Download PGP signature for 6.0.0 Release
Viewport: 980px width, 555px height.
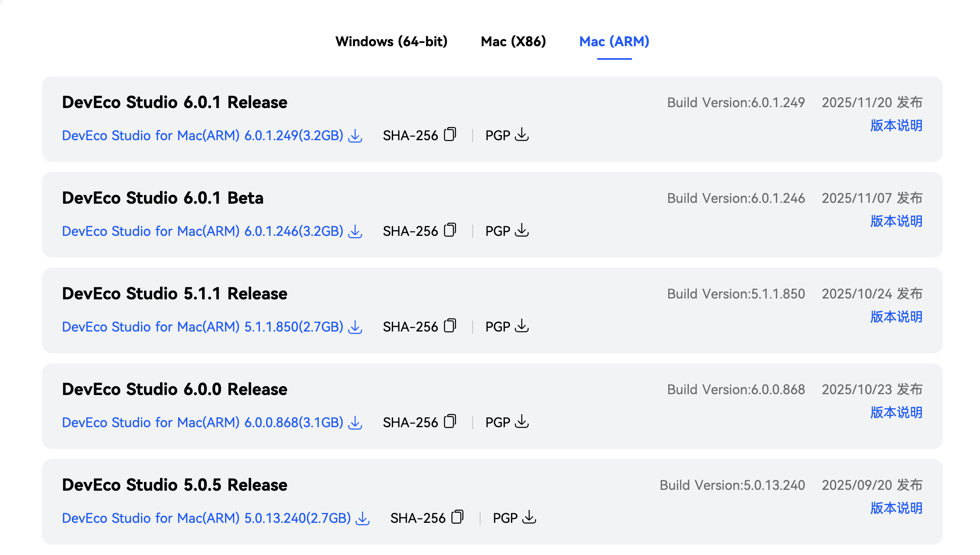[x=522, y=422]
